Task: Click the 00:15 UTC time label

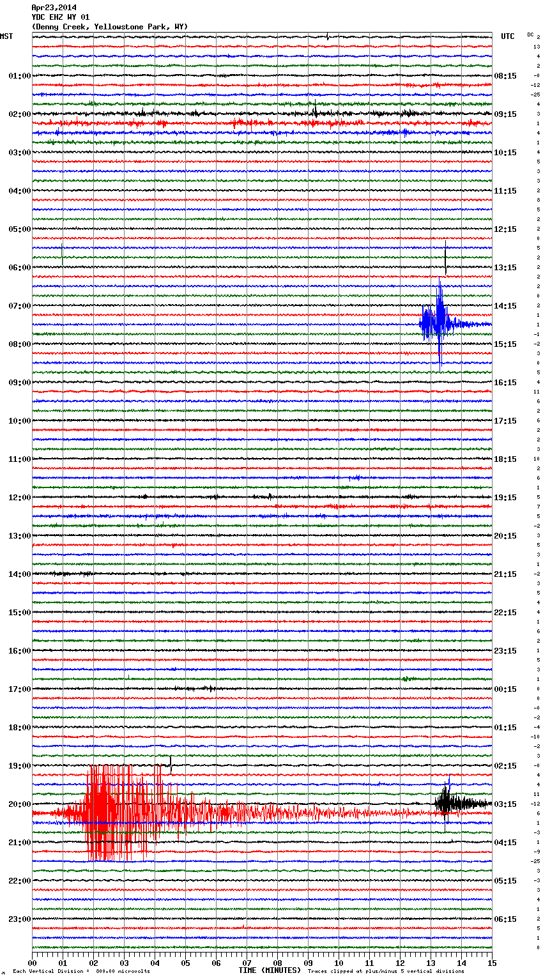Action: pyautogui.click(x=505, y=689)
